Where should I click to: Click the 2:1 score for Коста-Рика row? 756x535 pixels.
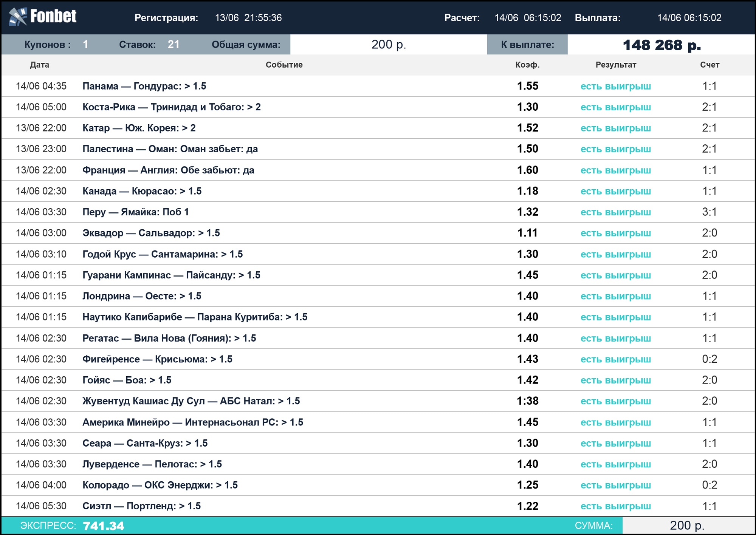[x=710, y=107]
